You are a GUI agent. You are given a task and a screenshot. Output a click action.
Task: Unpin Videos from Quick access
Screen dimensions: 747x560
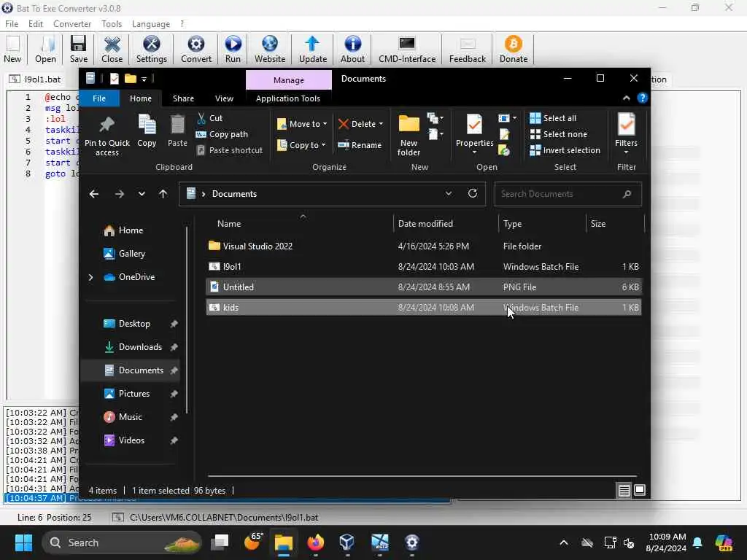pos(174,440)
